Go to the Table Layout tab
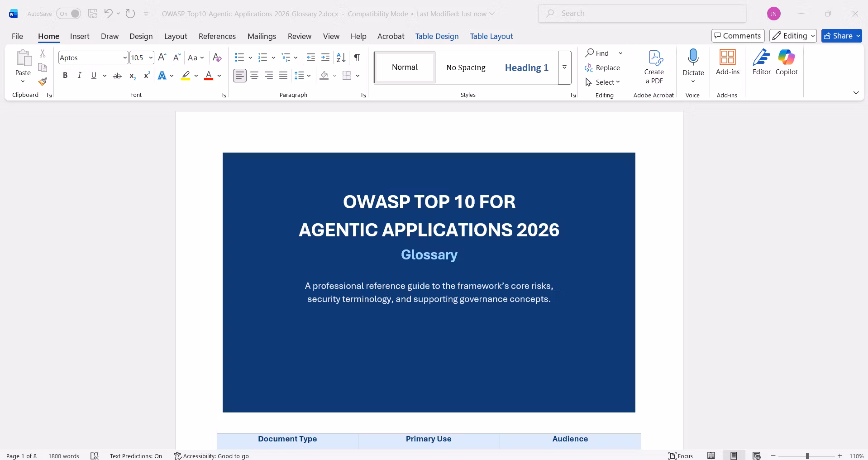 491,36
